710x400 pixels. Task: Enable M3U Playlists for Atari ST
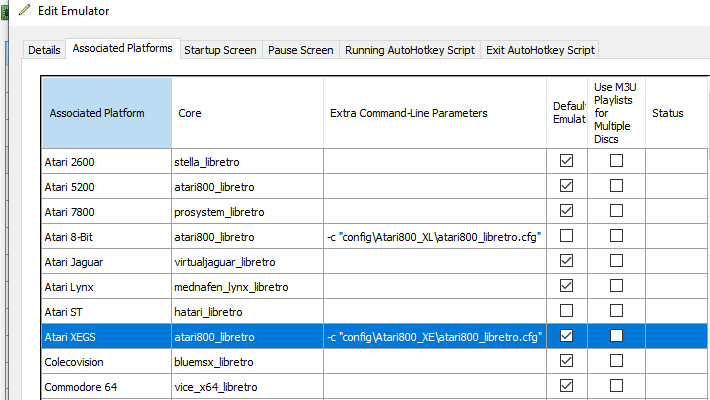pos(616,311)
